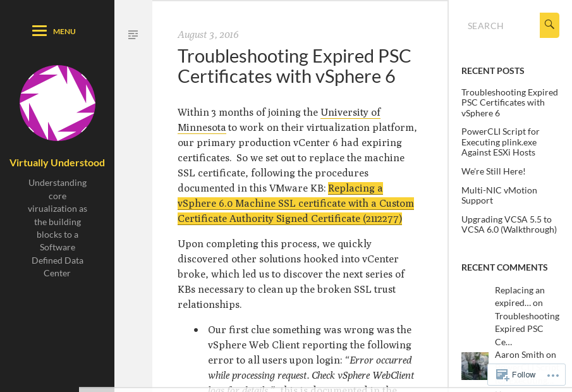Click the August 3, 2016 date link
Image resolution: width=572 pixels, height=392 pixels.
coord(208,35)
